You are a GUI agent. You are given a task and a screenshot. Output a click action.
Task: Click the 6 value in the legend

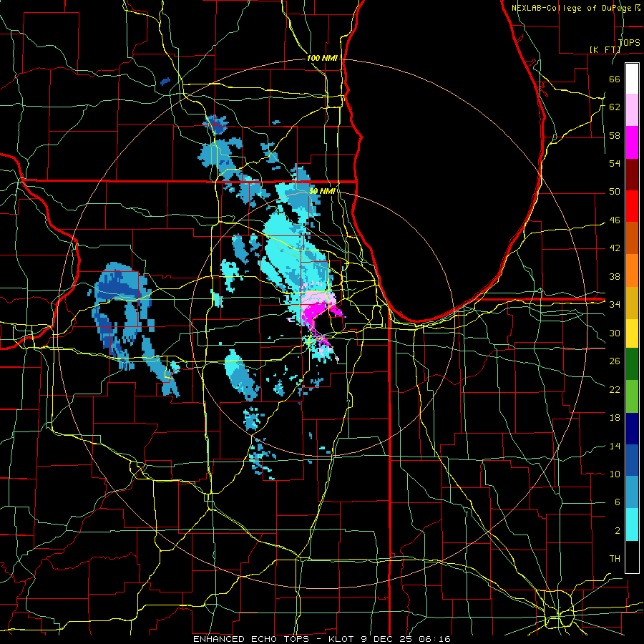(x=618, y=502)
